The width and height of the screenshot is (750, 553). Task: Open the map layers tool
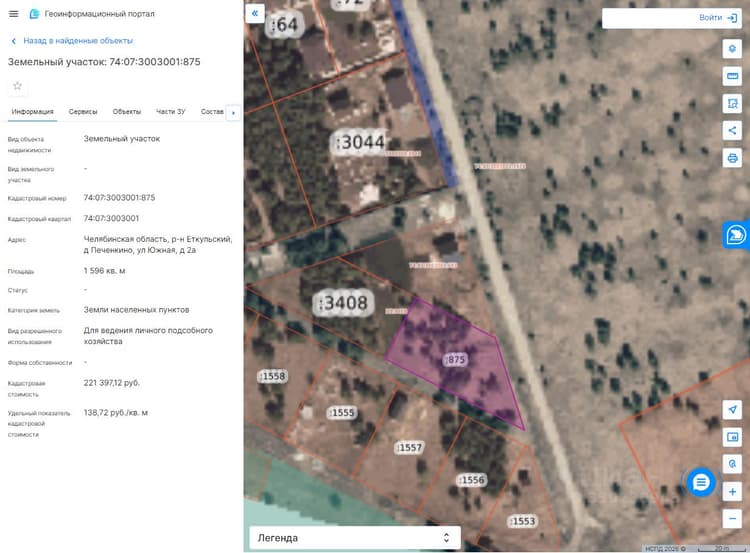coord(732,49)
